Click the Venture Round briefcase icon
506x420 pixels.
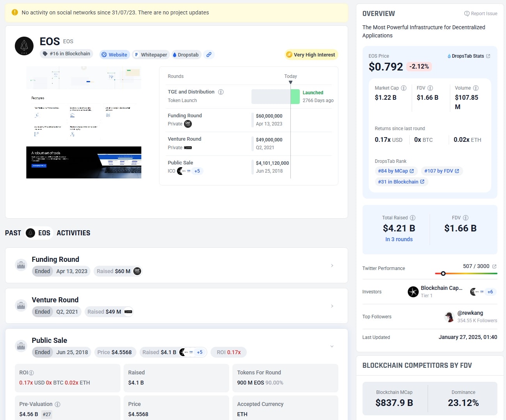click(21, 305)
